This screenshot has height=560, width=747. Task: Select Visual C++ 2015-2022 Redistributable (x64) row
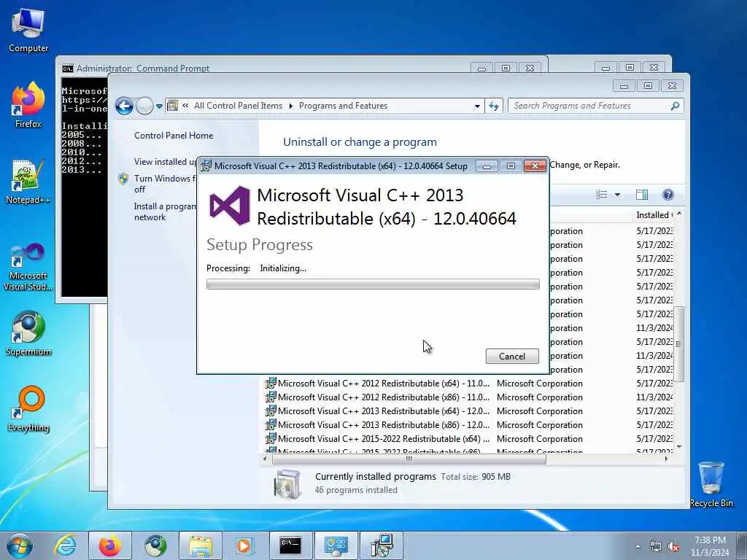coord(468,438)
